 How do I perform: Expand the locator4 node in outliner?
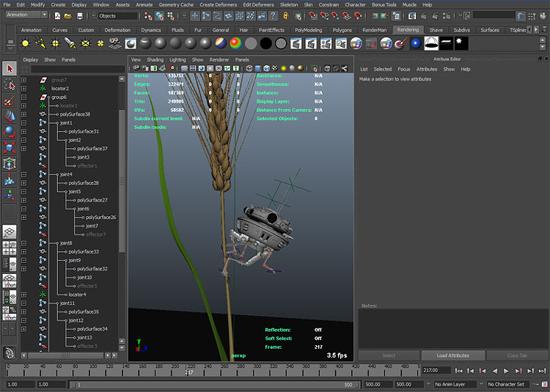24,295
